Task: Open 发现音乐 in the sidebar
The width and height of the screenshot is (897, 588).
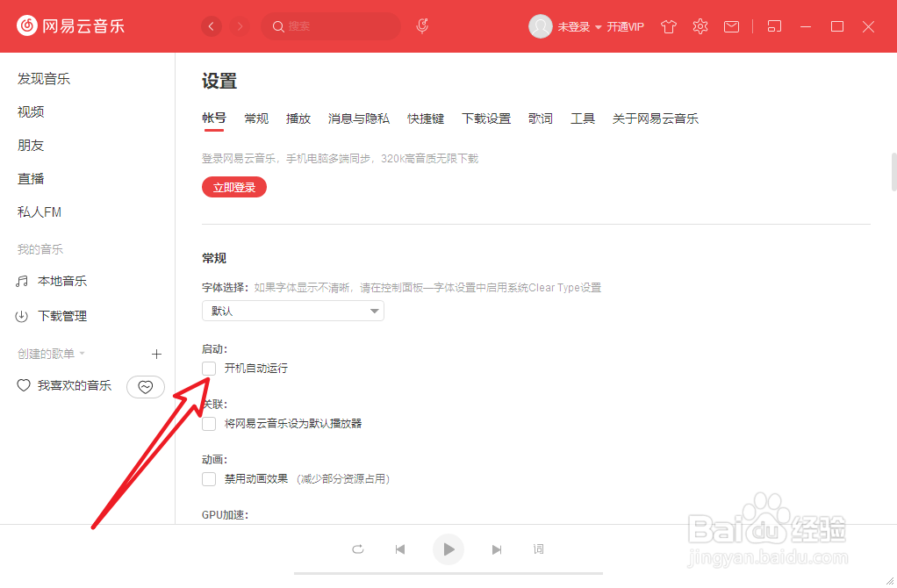Action: (44, 79)
